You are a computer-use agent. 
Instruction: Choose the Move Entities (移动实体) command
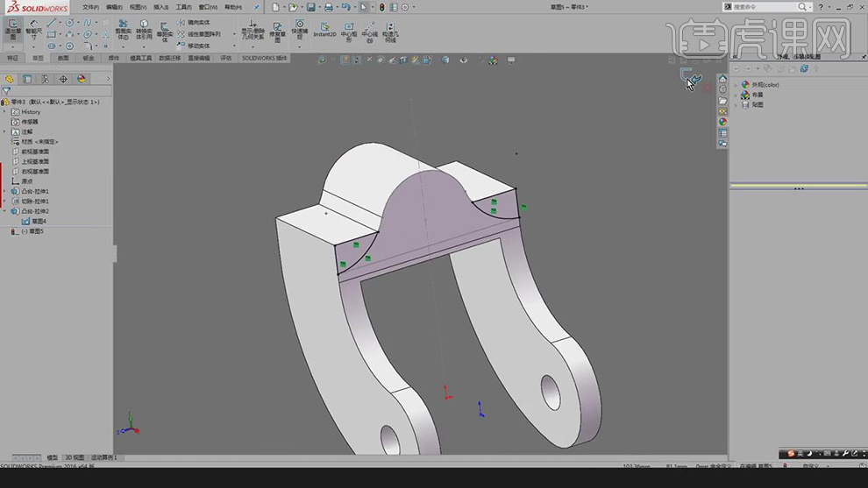[193, 46]
